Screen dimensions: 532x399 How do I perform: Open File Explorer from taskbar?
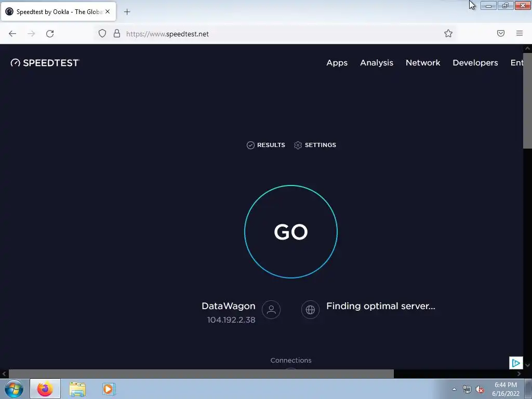[x=77, y=389]
